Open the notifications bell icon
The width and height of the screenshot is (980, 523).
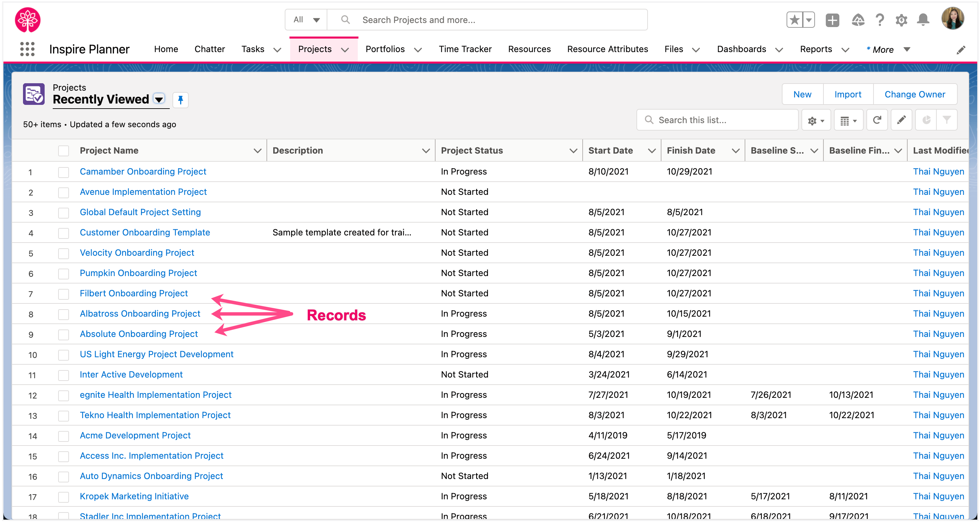tap(923, 19)
